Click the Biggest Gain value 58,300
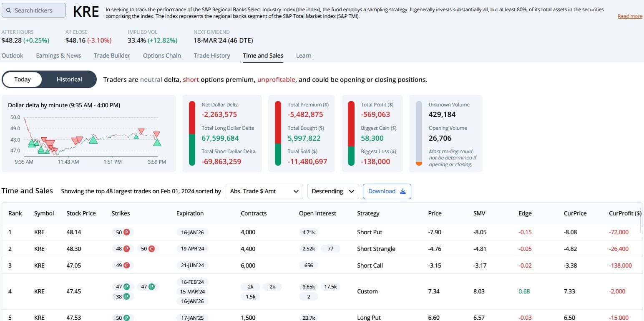Screen dimensions: 644x321 tap(372, 138)
